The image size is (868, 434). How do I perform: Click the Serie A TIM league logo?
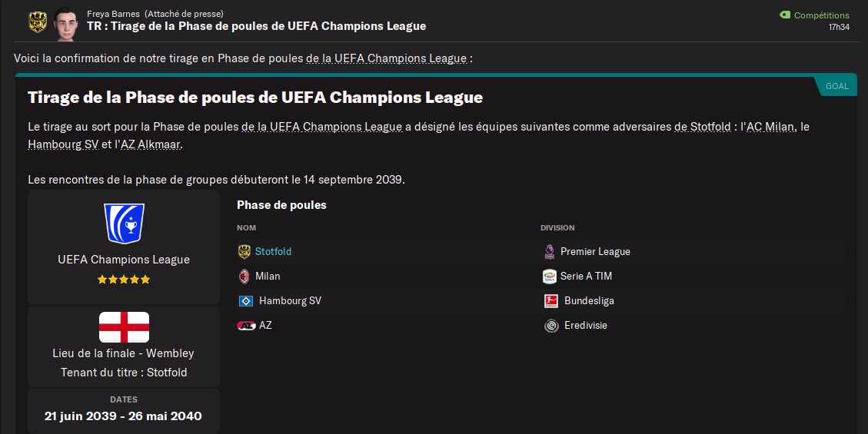(549, 276)
